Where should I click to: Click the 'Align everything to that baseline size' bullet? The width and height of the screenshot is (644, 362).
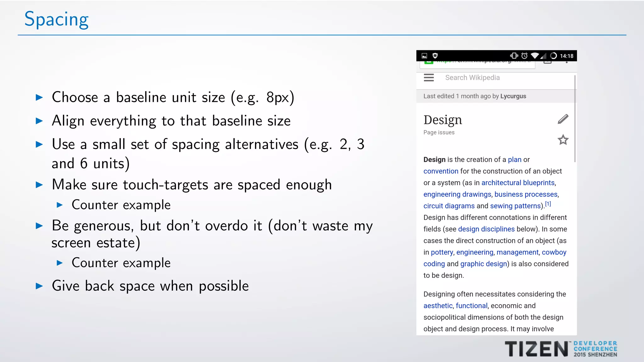click(171, 121)
